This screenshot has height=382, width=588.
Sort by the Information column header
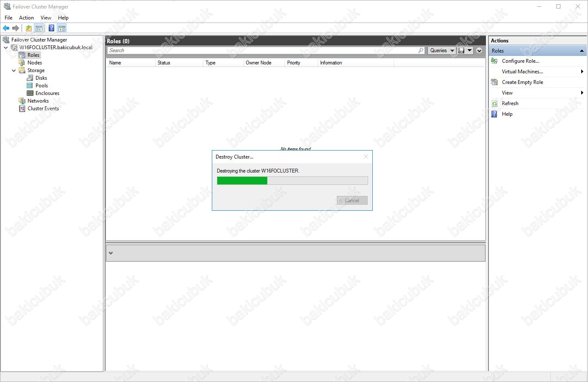pos(355,63)
